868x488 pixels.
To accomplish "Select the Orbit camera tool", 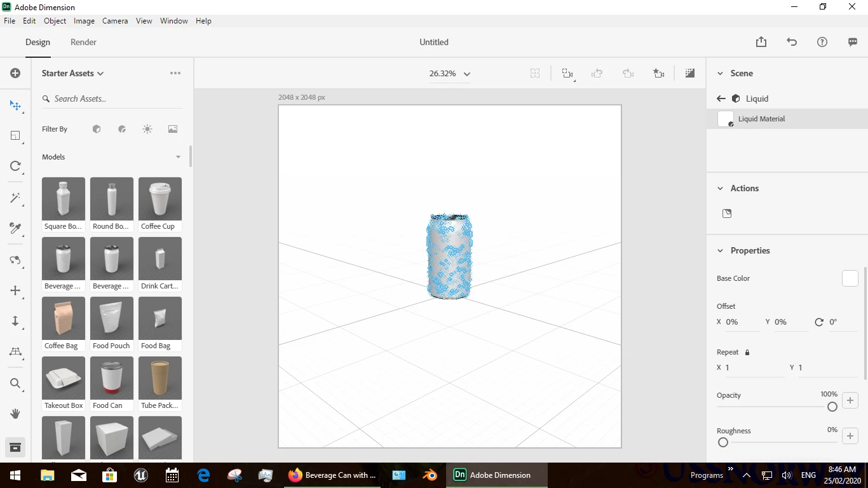I will [15, 260].
